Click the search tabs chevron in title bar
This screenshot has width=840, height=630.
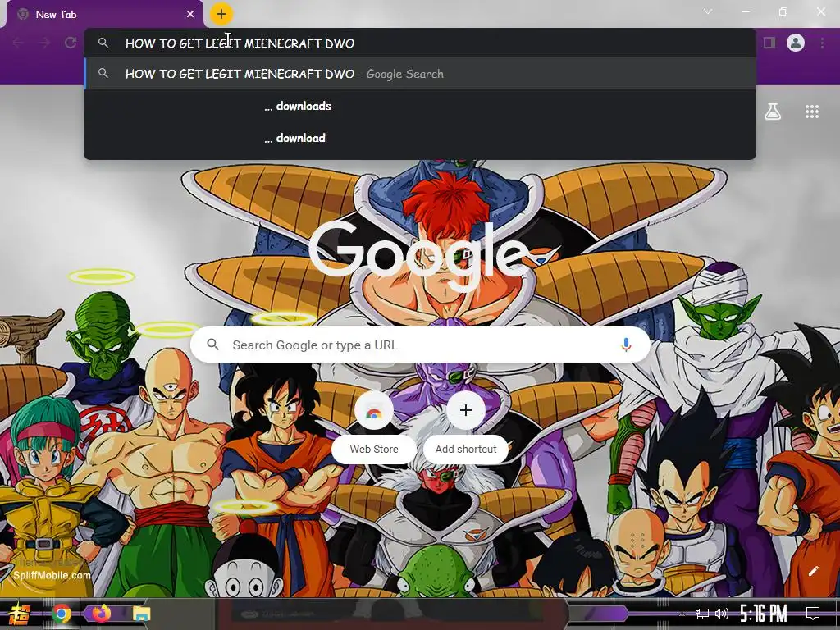[x=708, y=11]
